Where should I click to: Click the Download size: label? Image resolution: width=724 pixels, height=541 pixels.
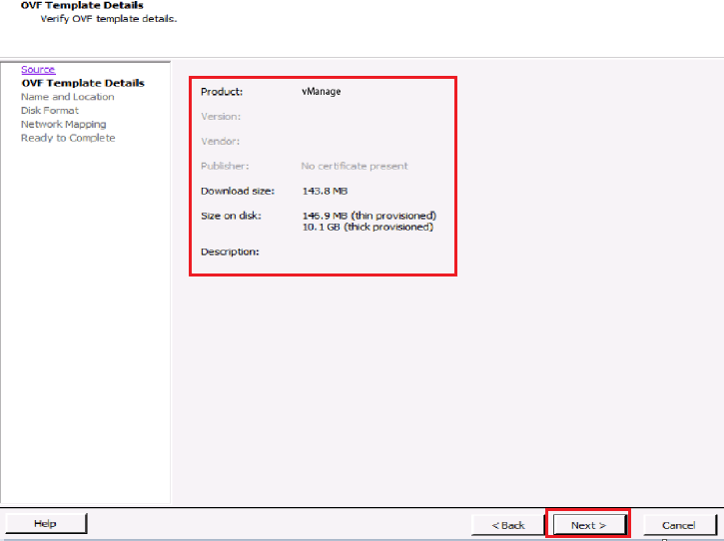click(x=237, y=191)
